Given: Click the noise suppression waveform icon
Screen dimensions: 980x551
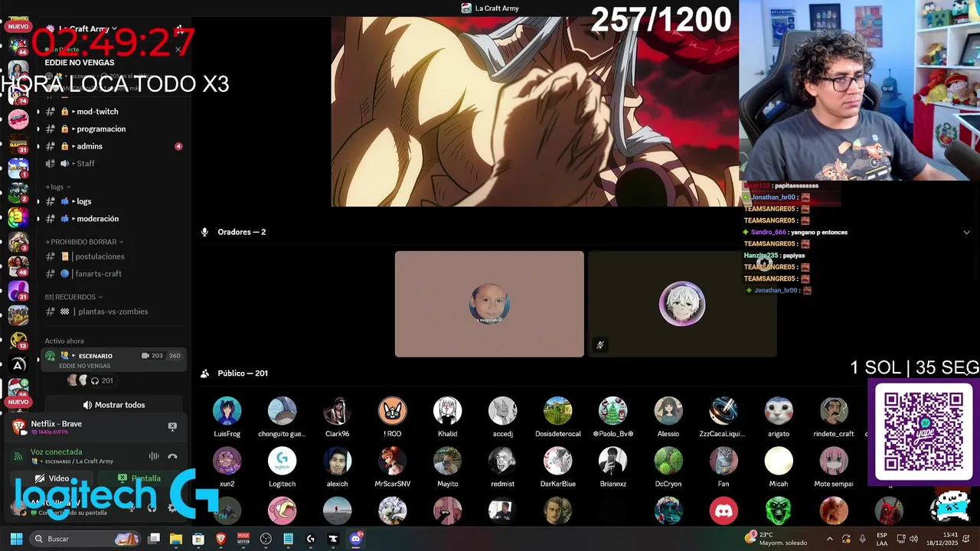Looking at the screenshot, I should point(154,456).
